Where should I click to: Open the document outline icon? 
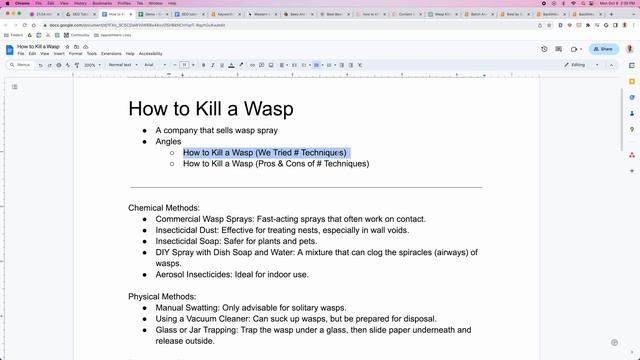pyautogui.click(x=15, y=87)
